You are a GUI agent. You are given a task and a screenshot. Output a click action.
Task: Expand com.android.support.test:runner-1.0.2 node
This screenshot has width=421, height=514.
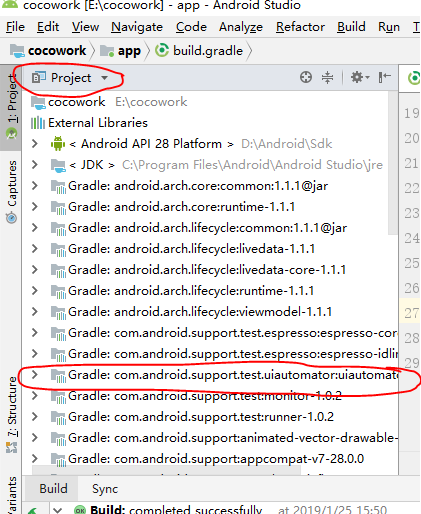34,417
